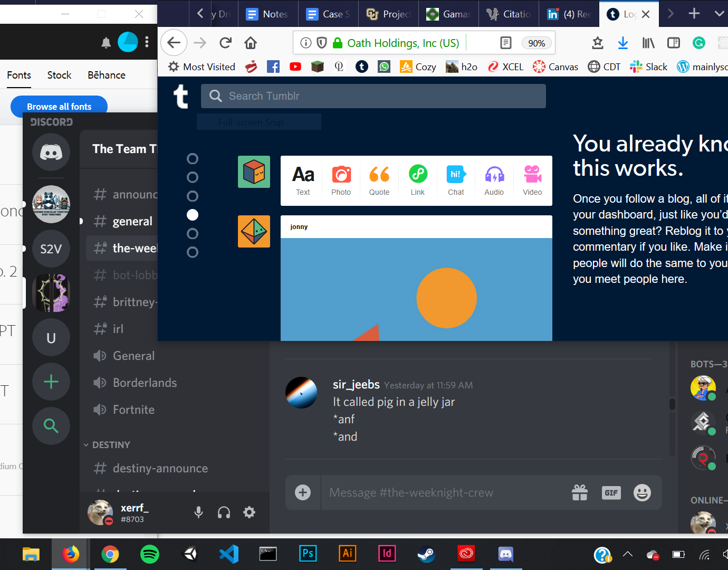
Task: Show hidden system tray icons
Action: (628, 554)
